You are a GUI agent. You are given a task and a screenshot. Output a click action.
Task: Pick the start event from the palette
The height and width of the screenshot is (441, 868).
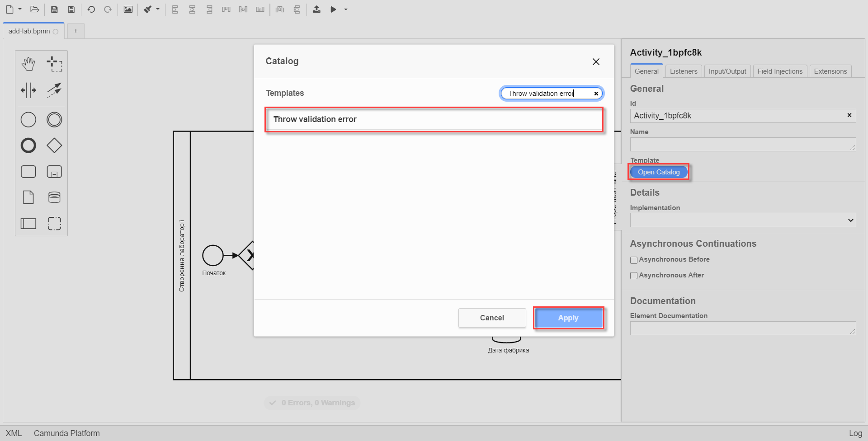[28, 120]
